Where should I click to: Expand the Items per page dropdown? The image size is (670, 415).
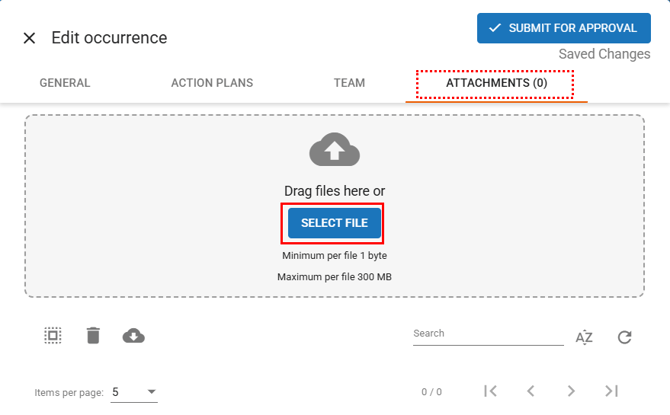pyautogui.click(x=134, y=392)
